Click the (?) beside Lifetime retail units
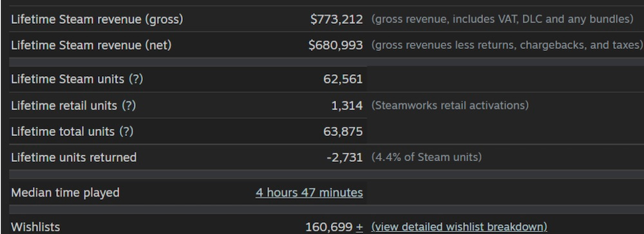Screen dimensions: 644x234 tap(129, 106)
